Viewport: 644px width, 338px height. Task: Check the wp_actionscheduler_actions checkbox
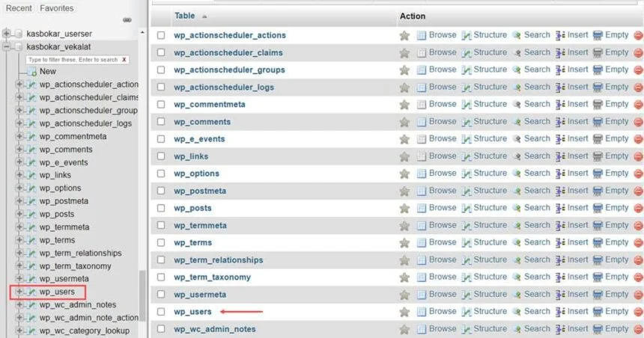tap(161, 35)
